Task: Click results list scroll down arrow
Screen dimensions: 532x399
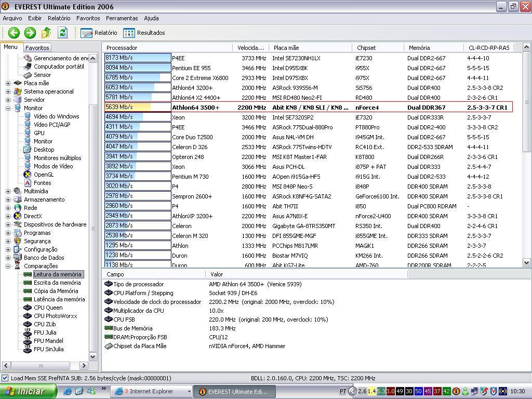Action: coord(526,262)
